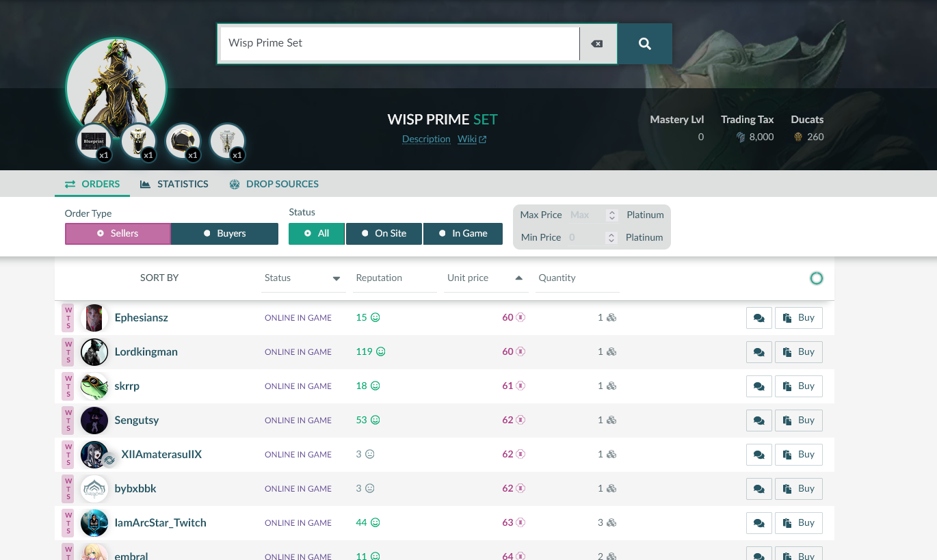Filter orders by On Site status

384,234
